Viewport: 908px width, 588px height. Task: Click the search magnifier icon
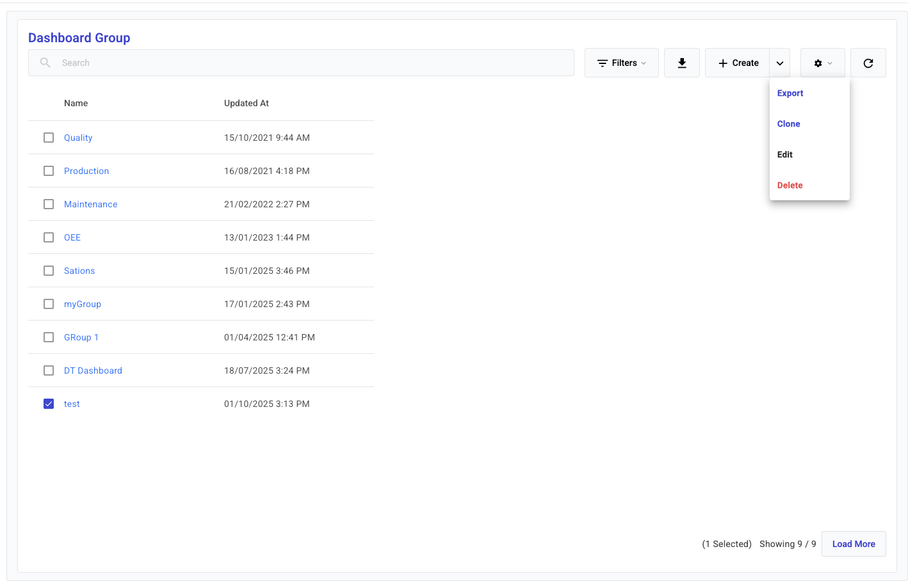[x=45, y=63]
